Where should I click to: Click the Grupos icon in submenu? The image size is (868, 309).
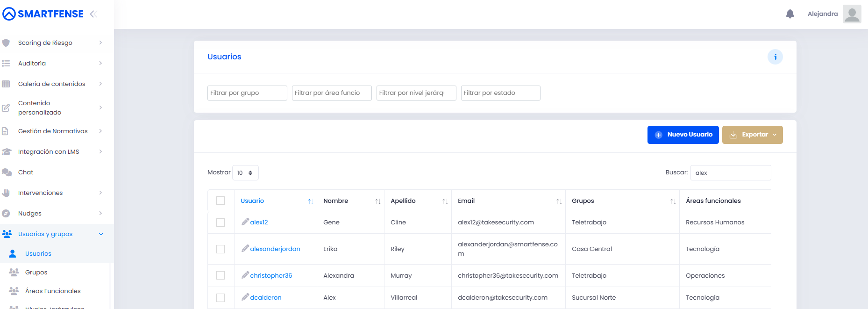14,272
